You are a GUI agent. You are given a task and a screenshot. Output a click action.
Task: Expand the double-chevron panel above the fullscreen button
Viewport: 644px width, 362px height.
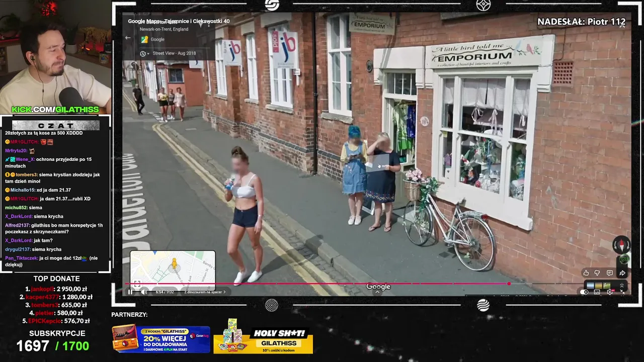[622, 285]
